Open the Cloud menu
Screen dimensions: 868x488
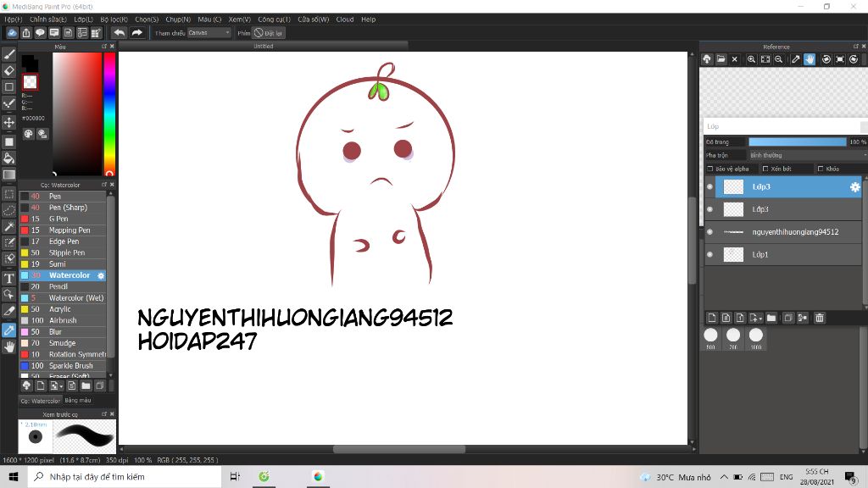point(345,19)
